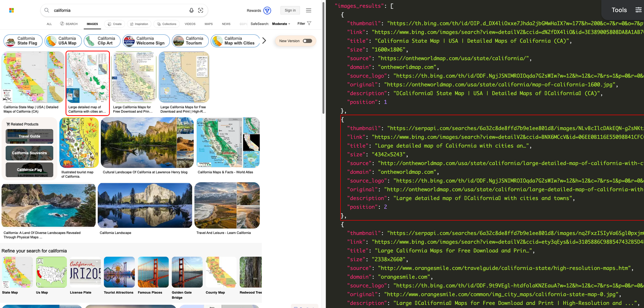
Task: Open the MAPS tab
Action: pyautogui.click(x=209, y=24)
